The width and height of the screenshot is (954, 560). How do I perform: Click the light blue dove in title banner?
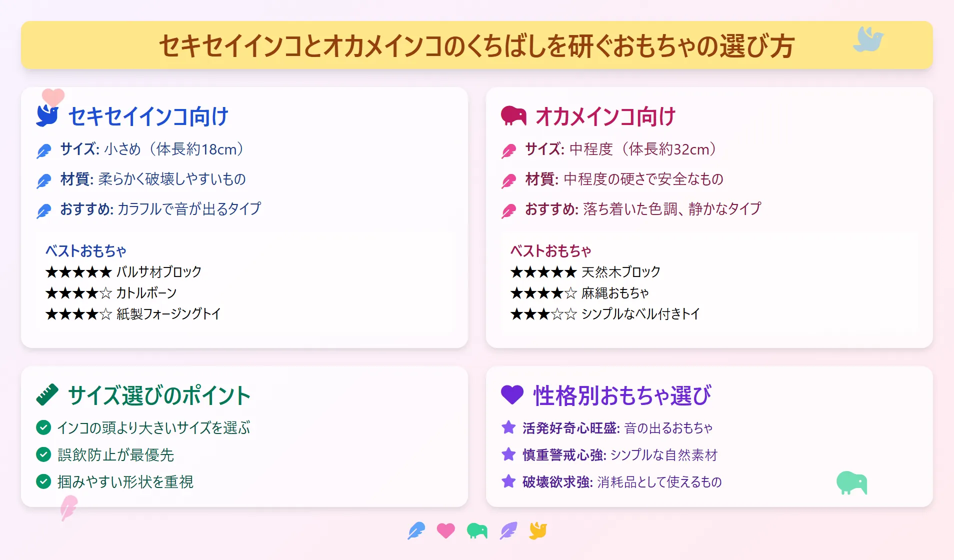pos(868,39)
